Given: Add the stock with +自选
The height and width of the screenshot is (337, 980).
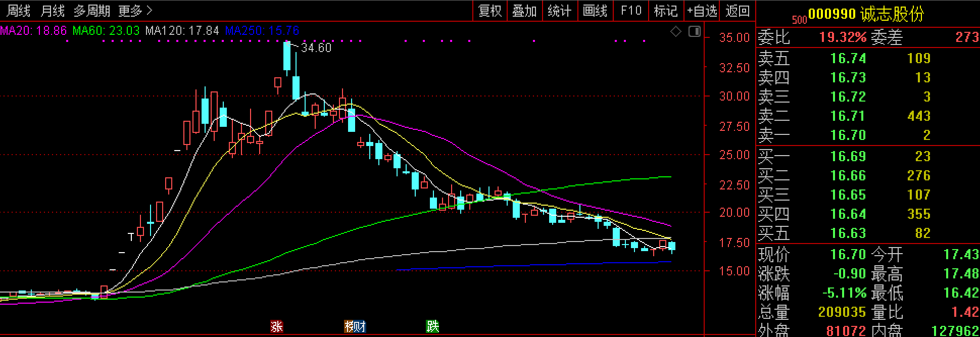Looking at the screenshot, I should click(702, 11).
